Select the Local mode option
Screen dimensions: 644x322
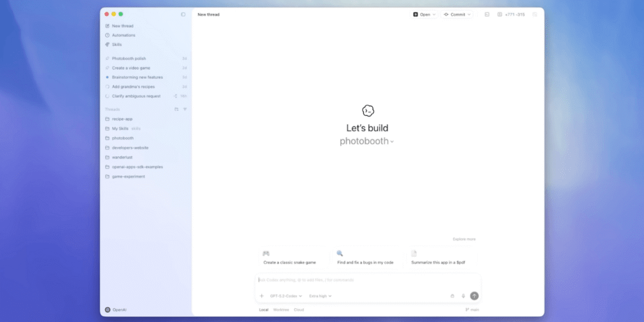point(264,310)
